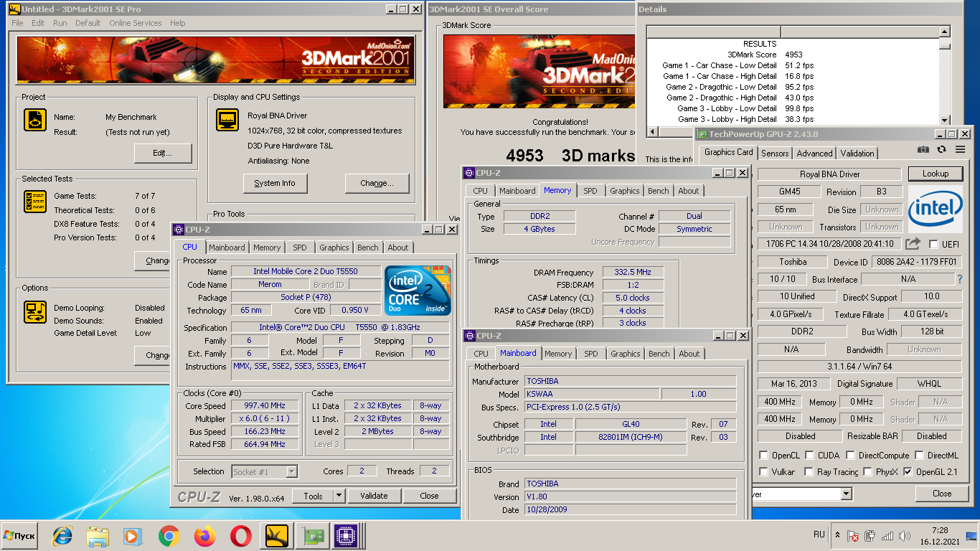Open the Start menu (Пуск)
Screen dimensions: 980x551
click(20, 536)
